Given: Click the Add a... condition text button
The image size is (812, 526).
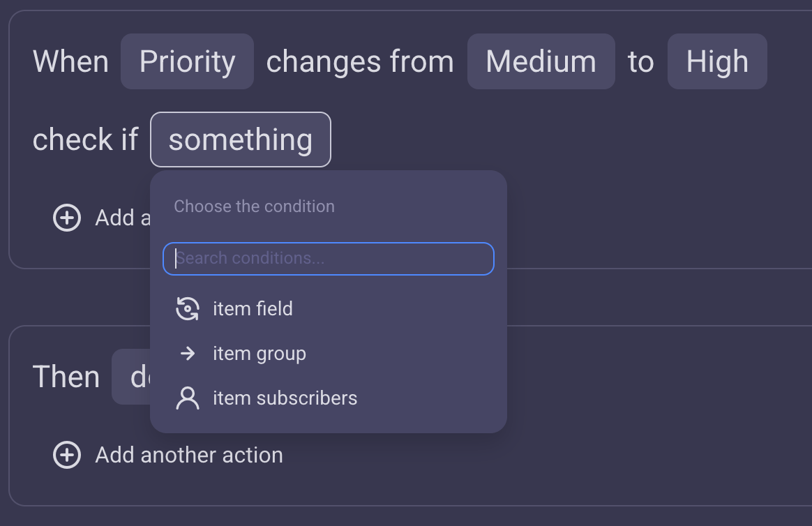Looking at the screenshot, I should tap(123, 218).
